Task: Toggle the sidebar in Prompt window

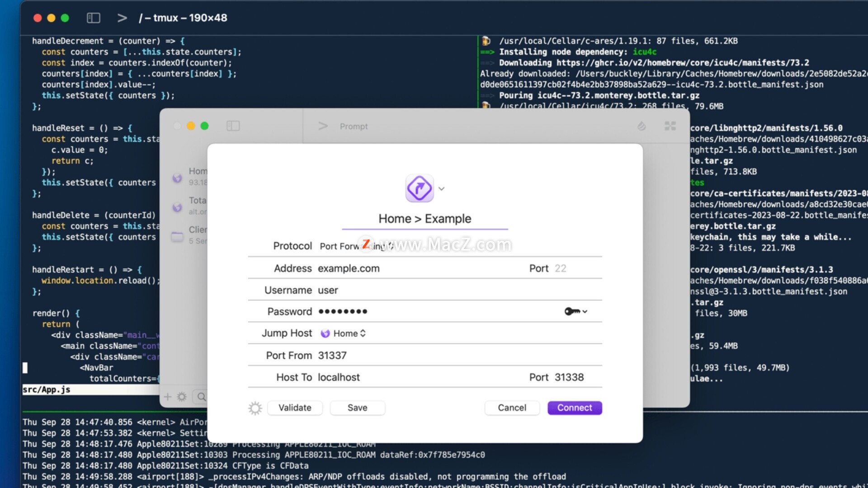Action: (x=233, y=126)
